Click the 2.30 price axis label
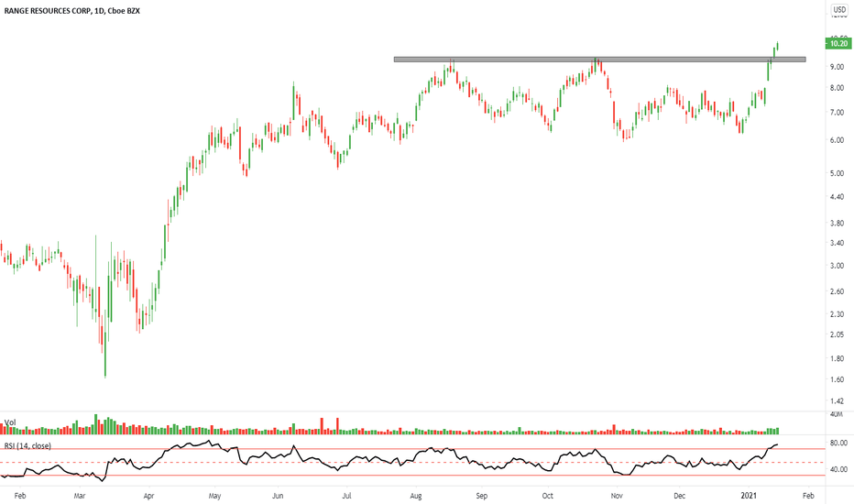This screenshot has height=504, width=854. [838, 314]
